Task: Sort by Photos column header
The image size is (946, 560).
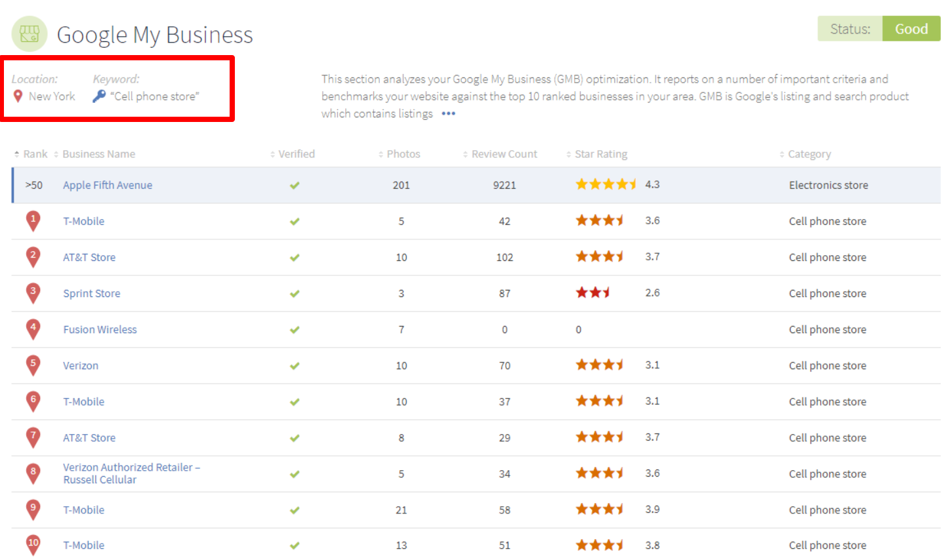Action: pos(400,154)
